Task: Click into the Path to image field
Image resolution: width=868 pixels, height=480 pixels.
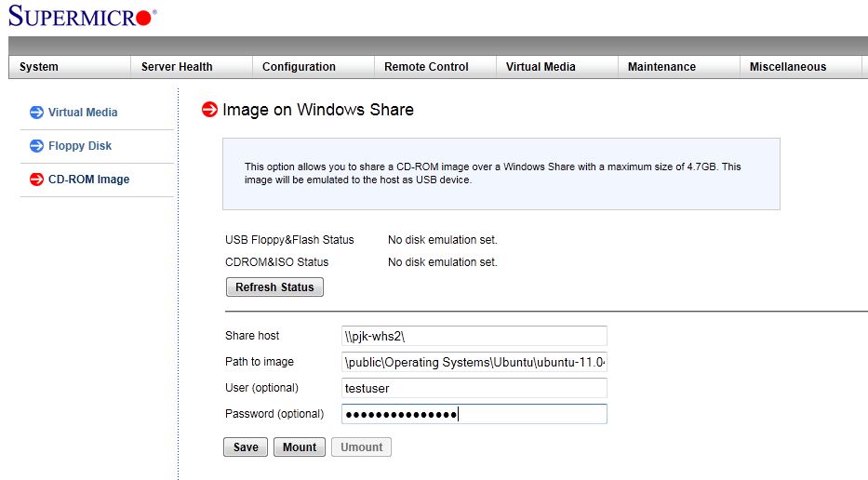Action: click(474, 362)
